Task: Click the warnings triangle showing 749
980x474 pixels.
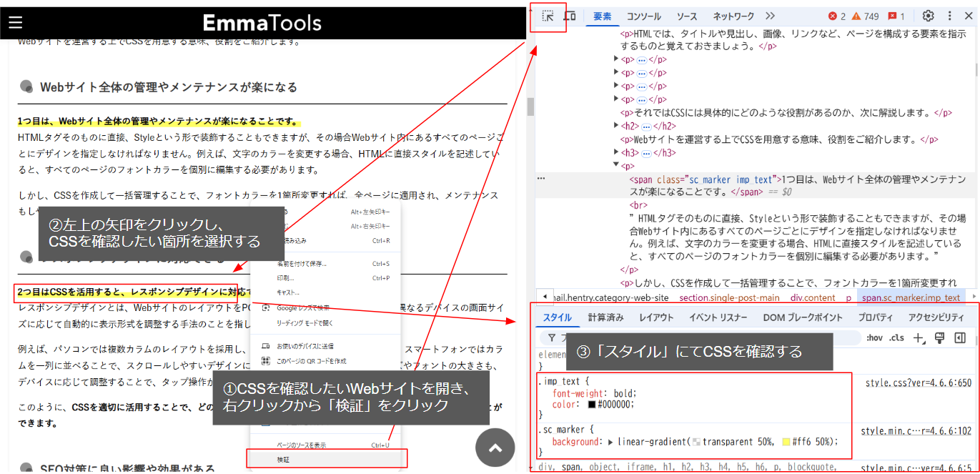Action: click(x=856, y=15)
